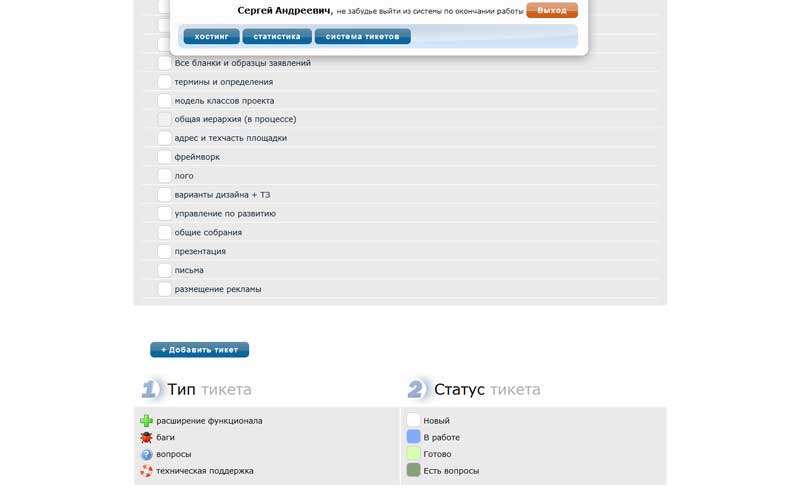
Task: Click the red bug icon next to баги
Action: click(x=146, y=437)
